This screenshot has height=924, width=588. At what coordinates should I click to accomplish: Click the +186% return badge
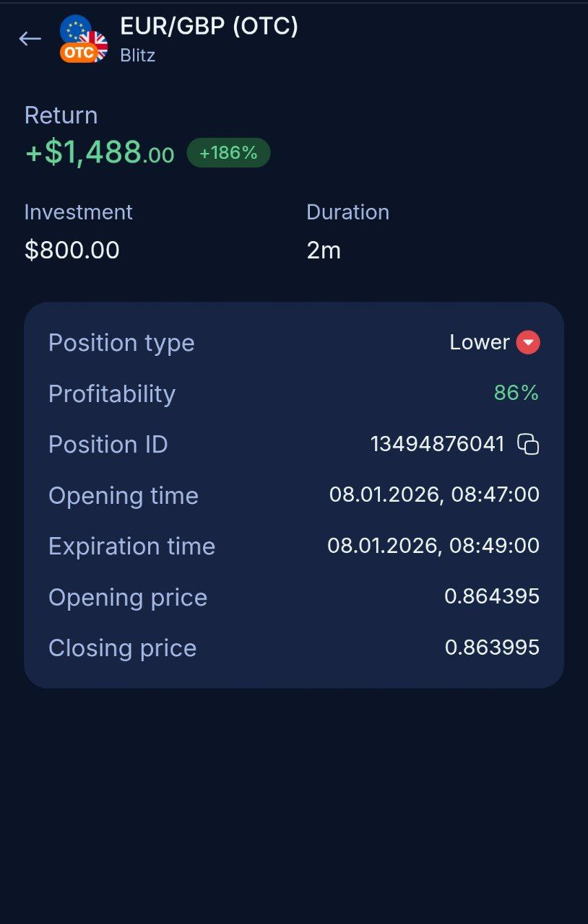(228, 153)
